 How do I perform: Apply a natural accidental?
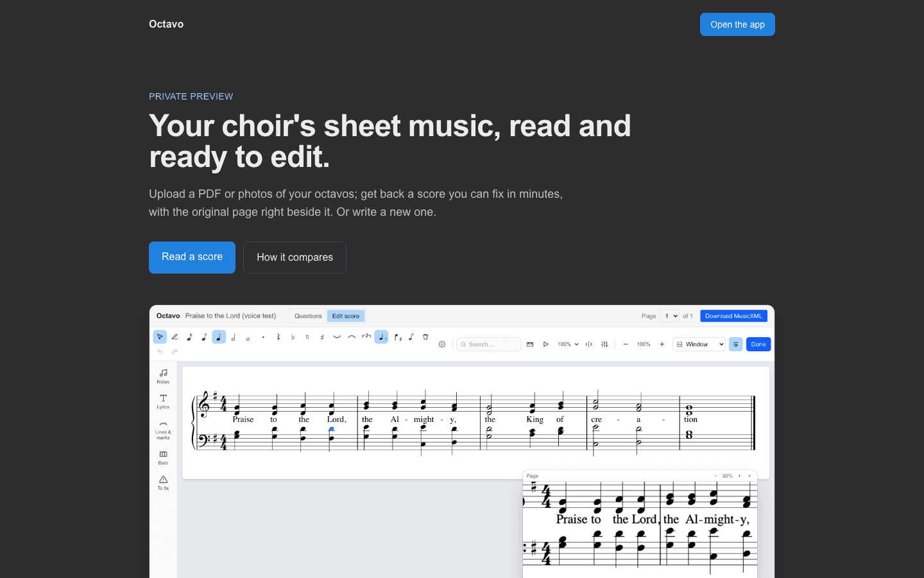point(307,337)
